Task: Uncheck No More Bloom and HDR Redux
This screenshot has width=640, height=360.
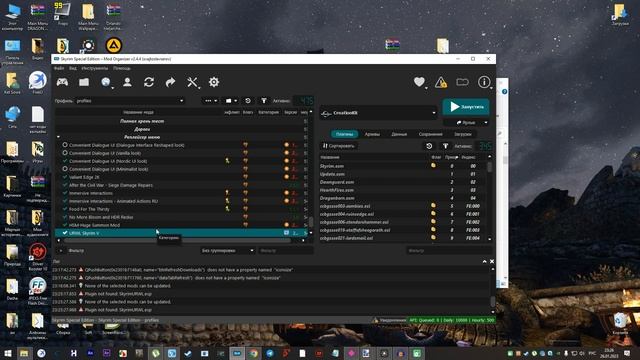Action: tap(65, 217)
